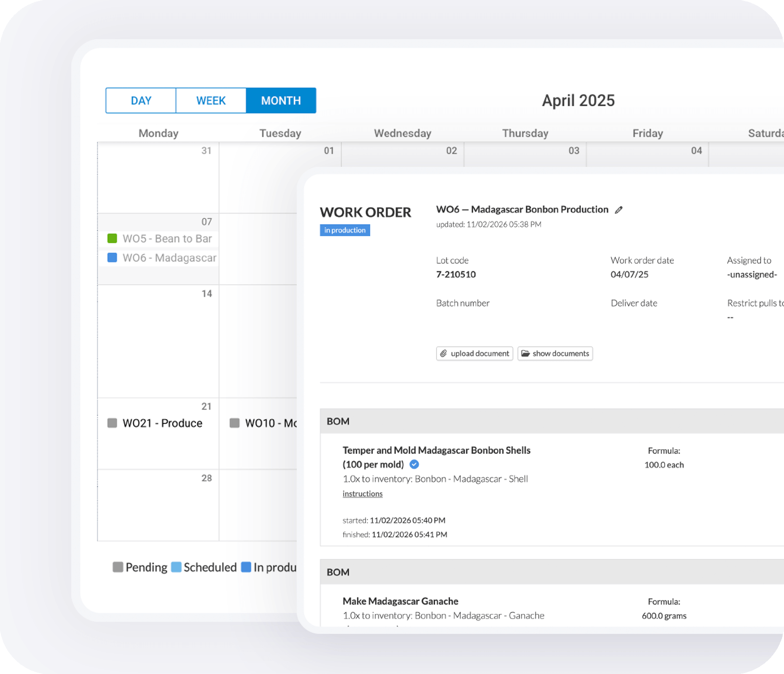Click the pencil edit icon beside WO6 title
784x674 pixels.
[619, 210]
